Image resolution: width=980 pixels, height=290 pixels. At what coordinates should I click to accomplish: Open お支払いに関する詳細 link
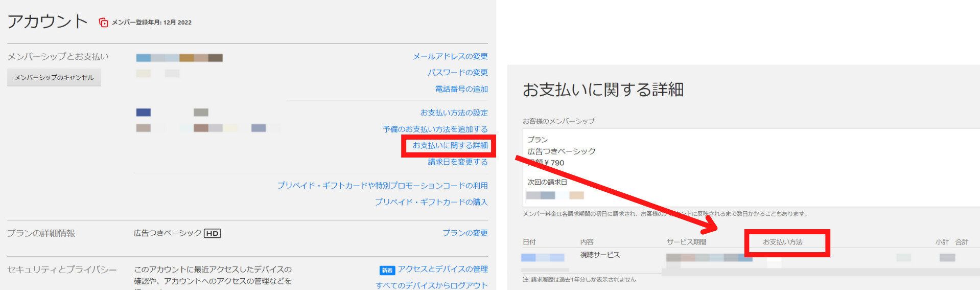[x=450, y=145]
